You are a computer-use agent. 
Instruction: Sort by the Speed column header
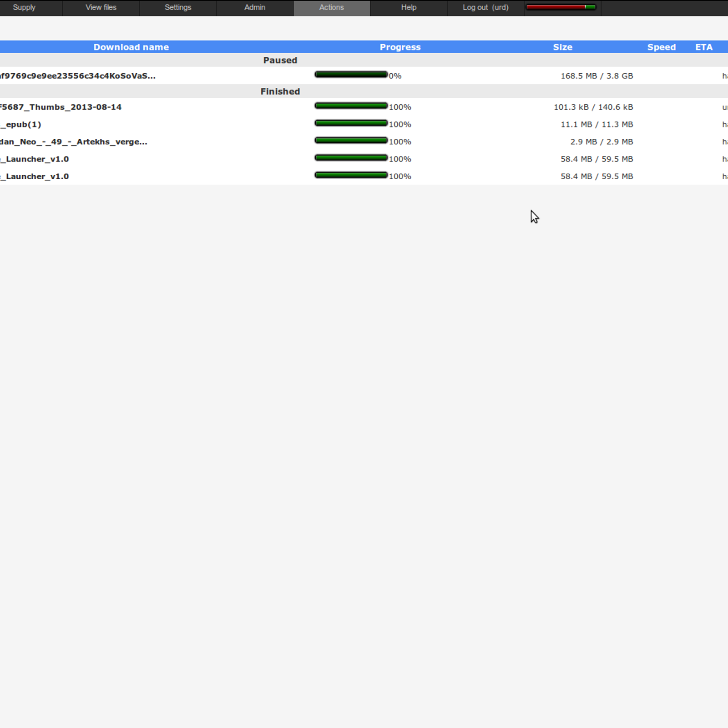tap(662, 47)
